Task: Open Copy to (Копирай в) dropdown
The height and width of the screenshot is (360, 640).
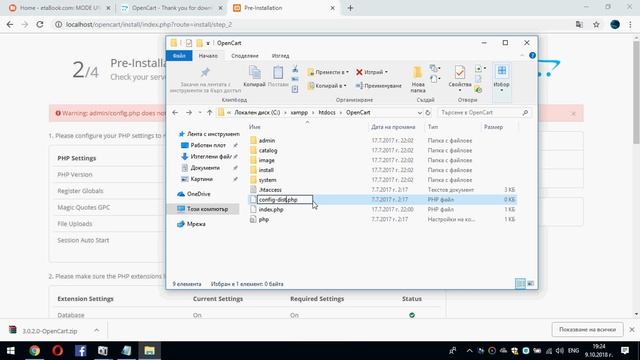Action: [x=327, y=86]
